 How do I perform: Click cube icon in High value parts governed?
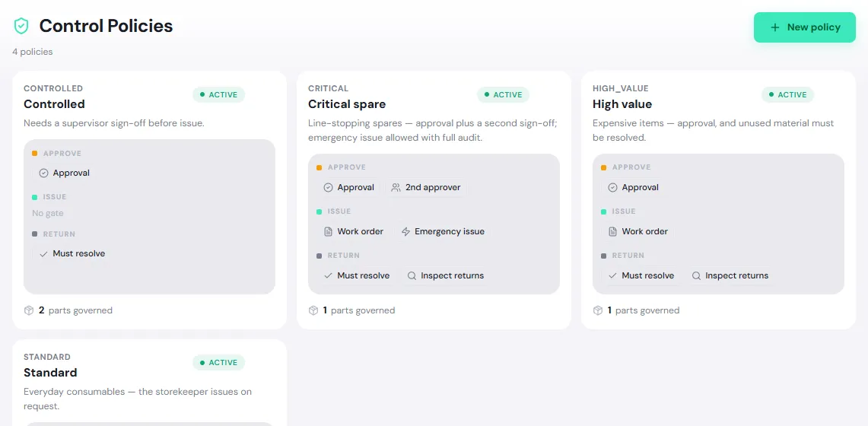[x=598, y=310]
